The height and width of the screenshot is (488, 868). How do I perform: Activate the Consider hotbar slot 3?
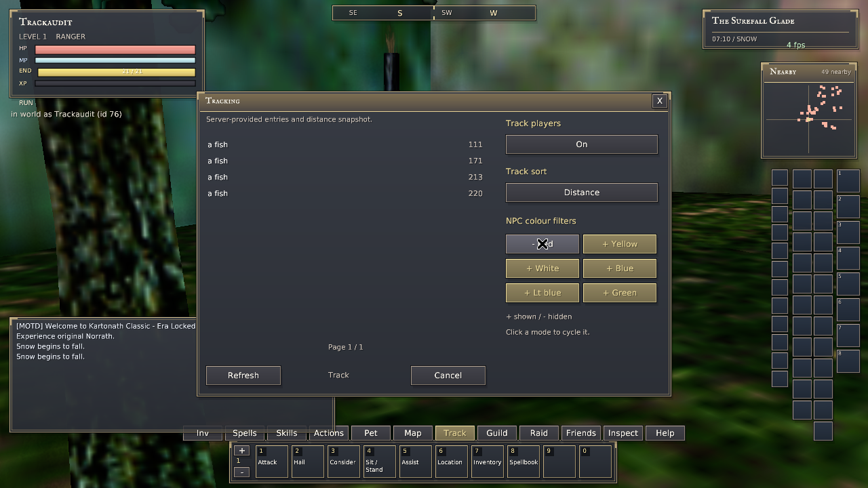click(344, 462)
